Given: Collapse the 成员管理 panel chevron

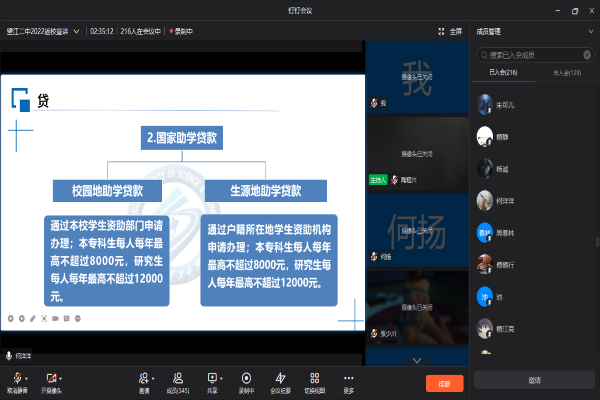Looking at the screenshot, I should point(590,31).
